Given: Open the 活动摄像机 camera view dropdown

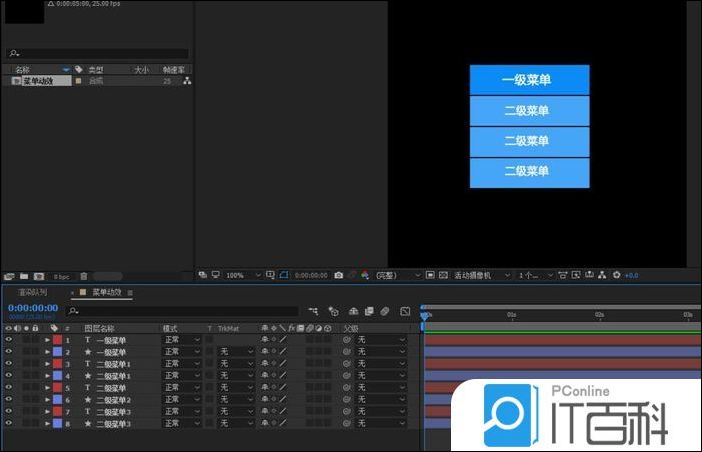Looking at the screenshot, I should [x=482, y=275].
